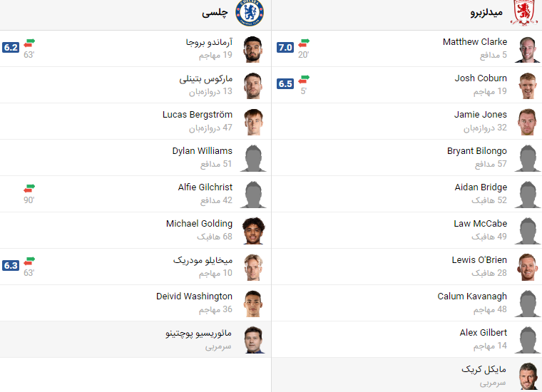Open Lucas Bergström's player profile
This screenshot has height=392, width=542.
[x=198, y=115]
